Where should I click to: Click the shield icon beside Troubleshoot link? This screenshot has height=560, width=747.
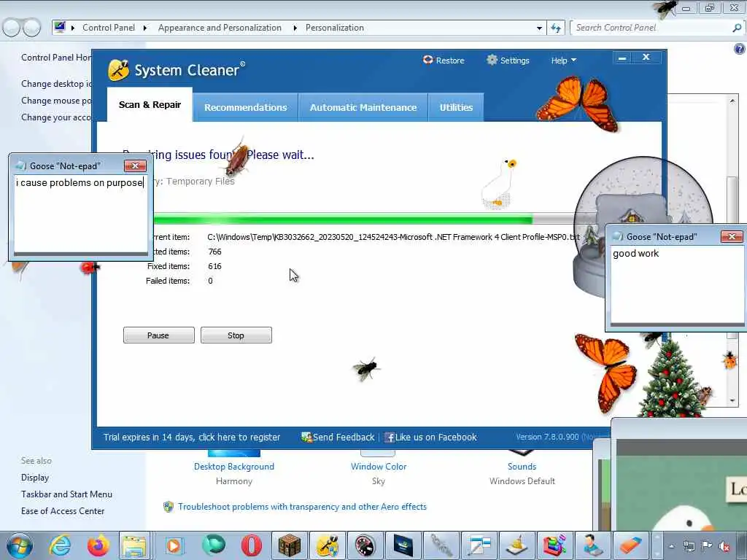(169, 507)
